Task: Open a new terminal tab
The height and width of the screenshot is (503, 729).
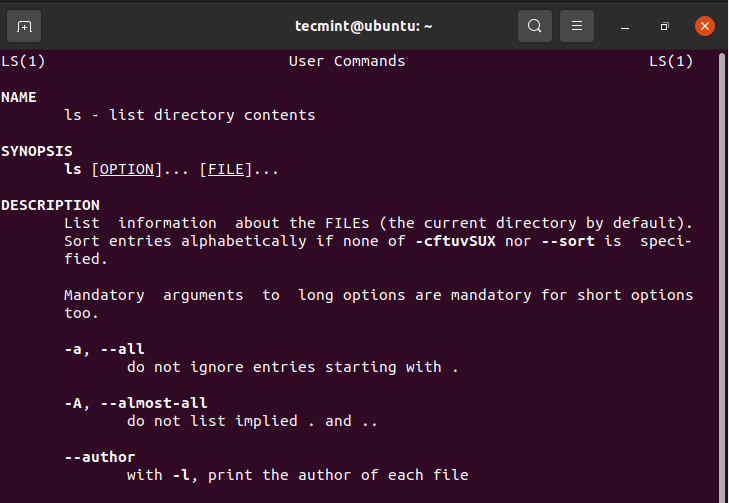Action: pos(25,26)
